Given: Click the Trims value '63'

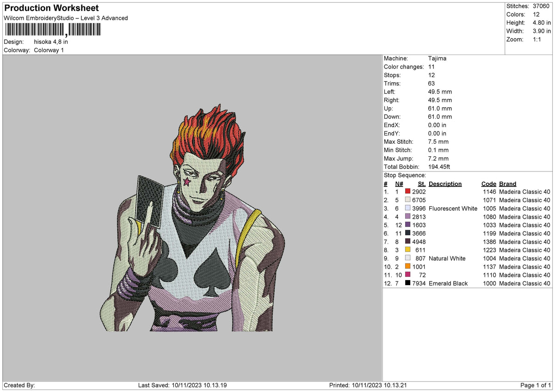Looking at the screenshot, I should [x=432, y=83].
